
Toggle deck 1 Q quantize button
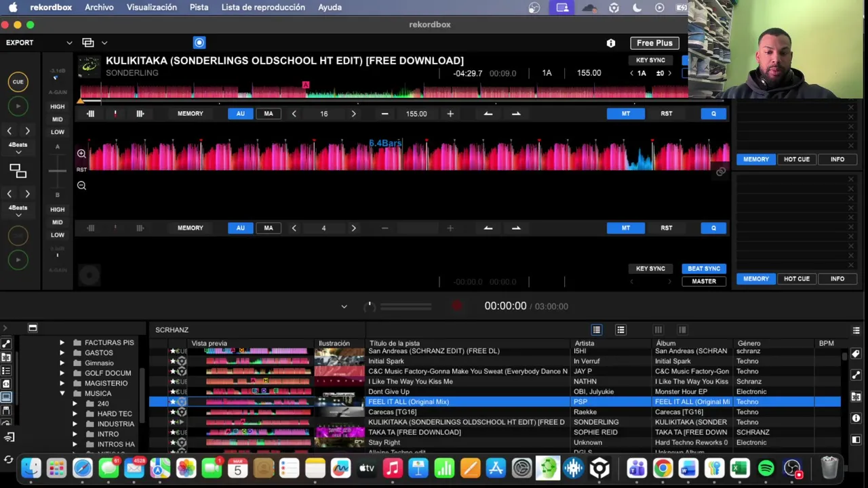click(x=713, y=114)
